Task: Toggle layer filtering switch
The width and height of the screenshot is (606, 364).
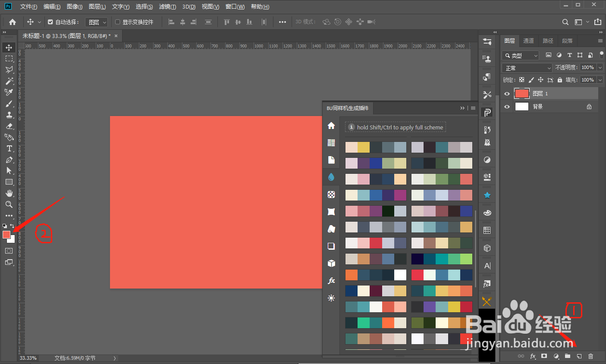Action: (601, 55)
